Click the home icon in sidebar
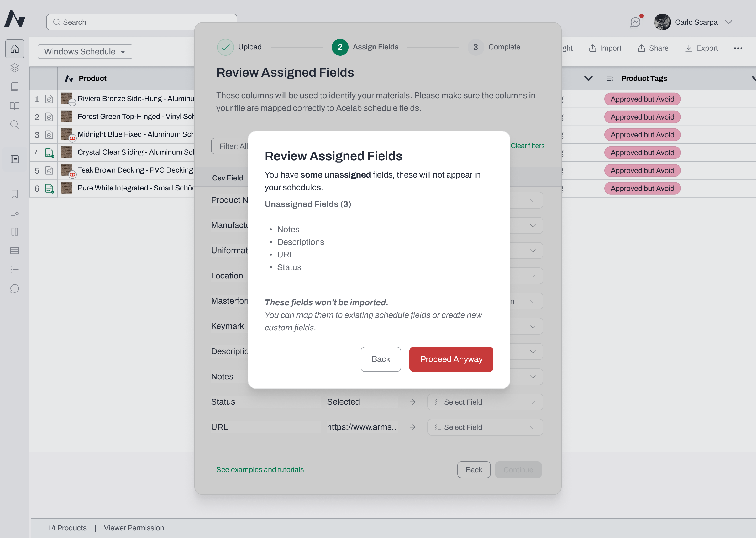 14,49
